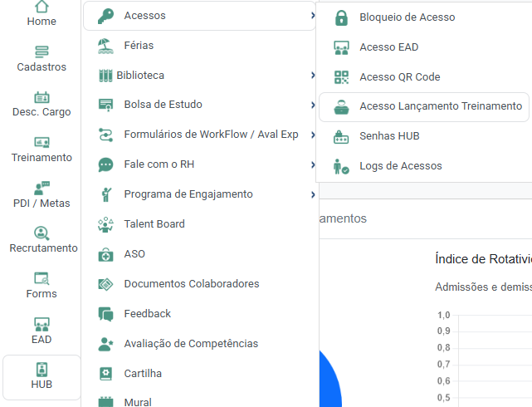The width and height of the screenshot is (532, 407).
Task: Choose Acesso QR Code menu entry
Action: tap(399, 77)
